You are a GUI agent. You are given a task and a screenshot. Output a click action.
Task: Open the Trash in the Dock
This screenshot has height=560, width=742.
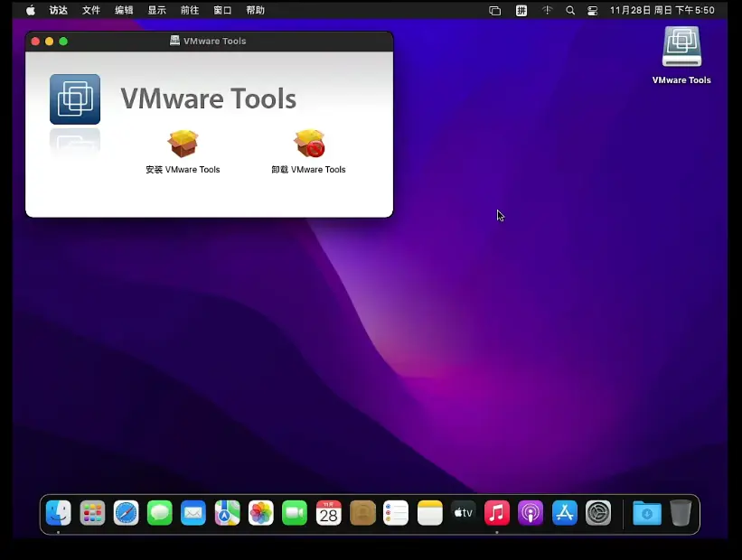pos(681,513)
